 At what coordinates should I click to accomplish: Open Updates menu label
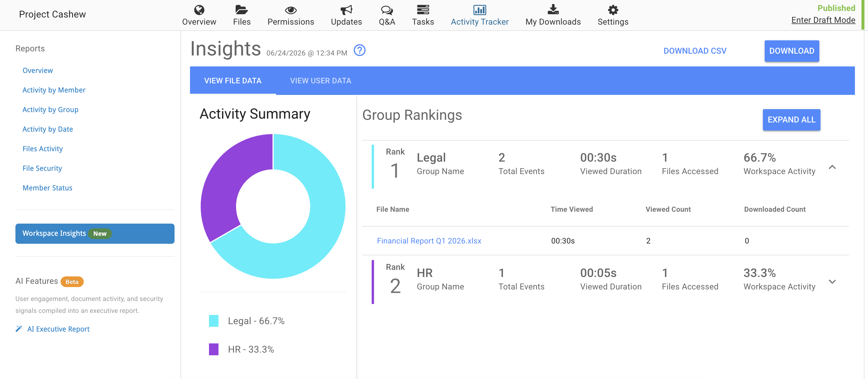pyautogui.click(x=346, y=22)
